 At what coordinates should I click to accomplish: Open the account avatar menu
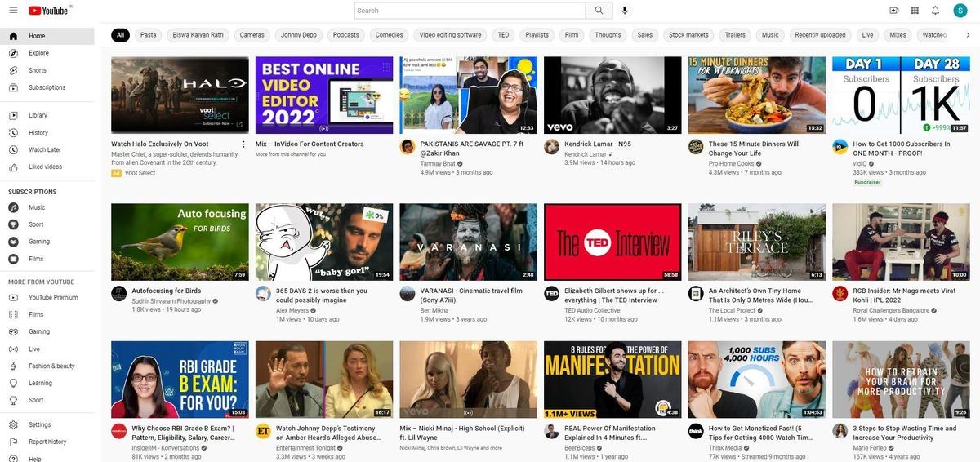point(960,11)
